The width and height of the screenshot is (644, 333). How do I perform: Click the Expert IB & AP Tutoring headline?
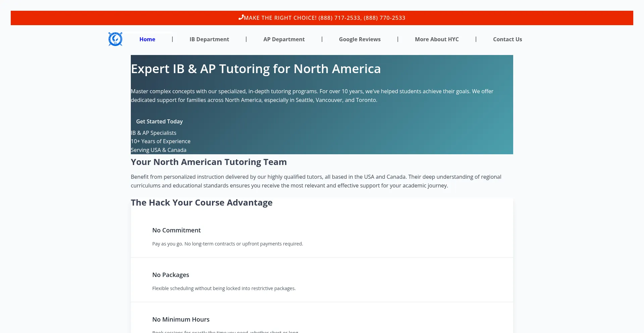pyautogui.click(x=256, y=69)
